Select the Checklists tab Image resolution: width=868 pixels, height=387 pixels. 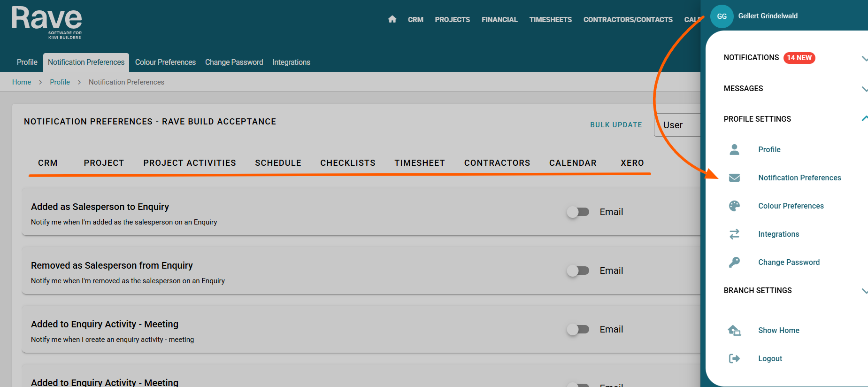pos(348,163)
